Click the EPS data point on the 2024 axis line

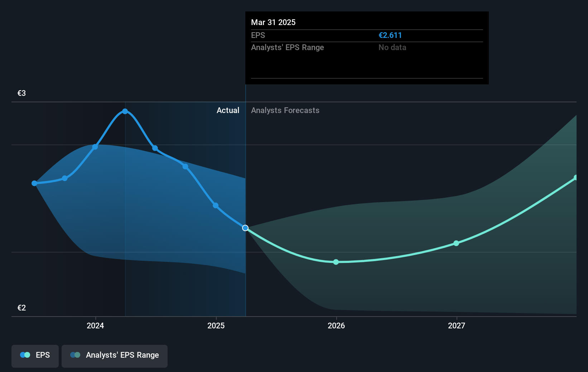[x=95, y=147]
